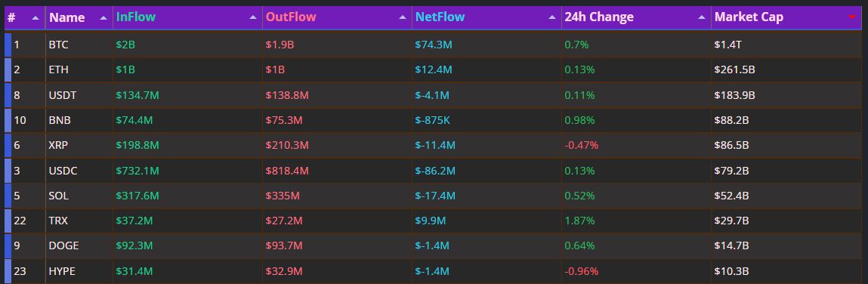Click TRX rank number 22
The width and height of the screenshot is (868, 284).
click(x=20, y=221)
